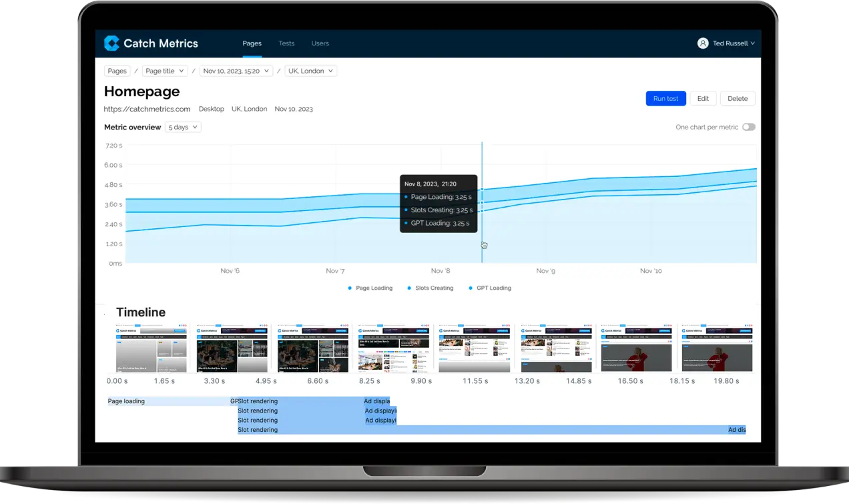Image resolution: width=849 pixels, height=504 pixels.
Task: Open the UK, London location dropdown
Action: pos(311,71)
